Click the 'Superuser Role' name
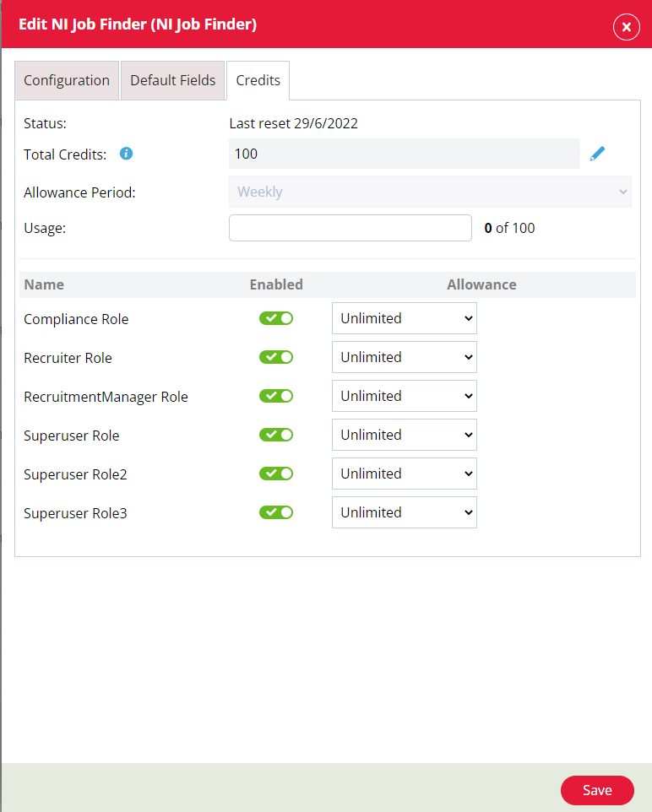The height and width of the screenshot is (812, 652). click(72, 436)
